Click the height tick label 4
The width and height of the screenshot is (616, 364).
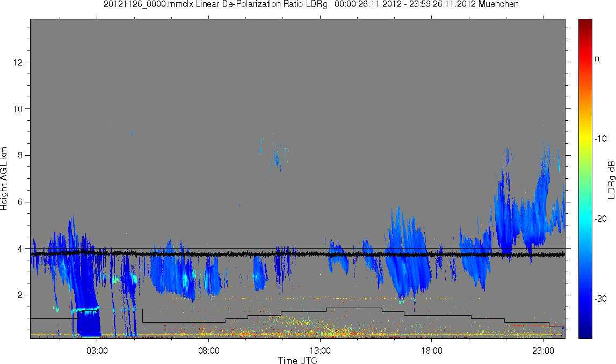click(x=20, y=249)
